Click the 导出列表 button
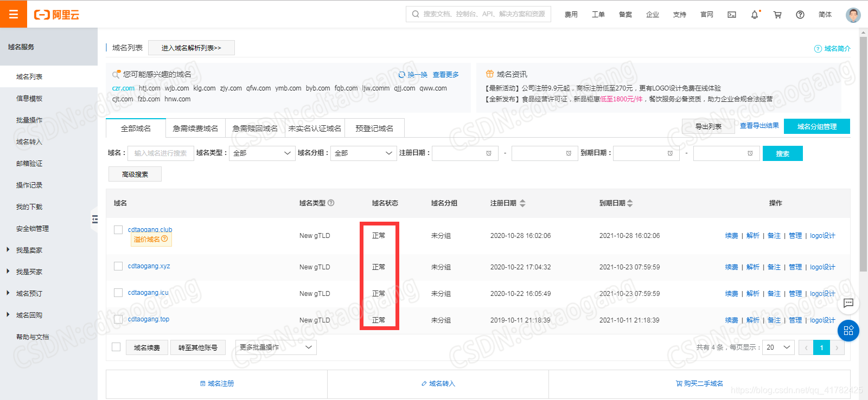868x400 pixels. coord(709,126)
